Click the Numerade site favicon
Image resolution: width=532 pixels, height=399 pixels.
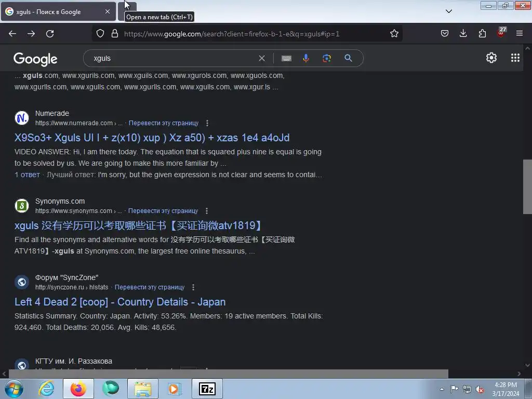[22, 118]
